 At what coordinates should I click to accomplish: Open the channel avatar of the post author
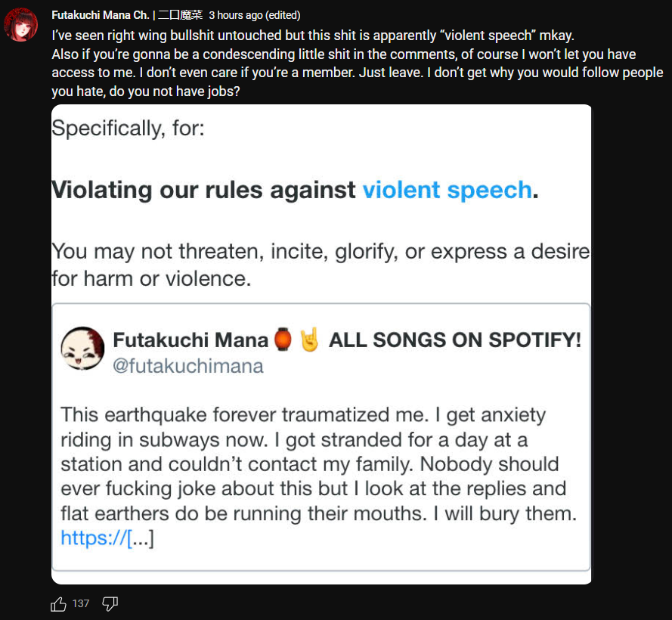21,25
